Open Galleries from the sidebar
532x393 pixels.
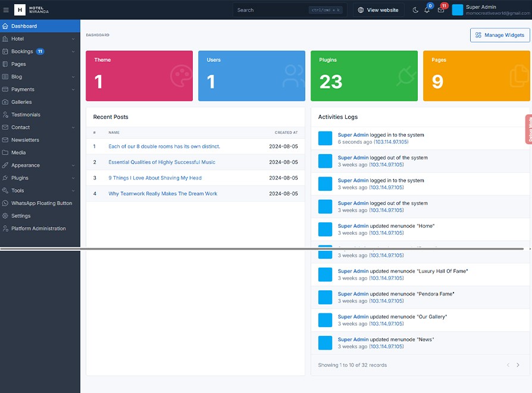click(x=21, y=102)
